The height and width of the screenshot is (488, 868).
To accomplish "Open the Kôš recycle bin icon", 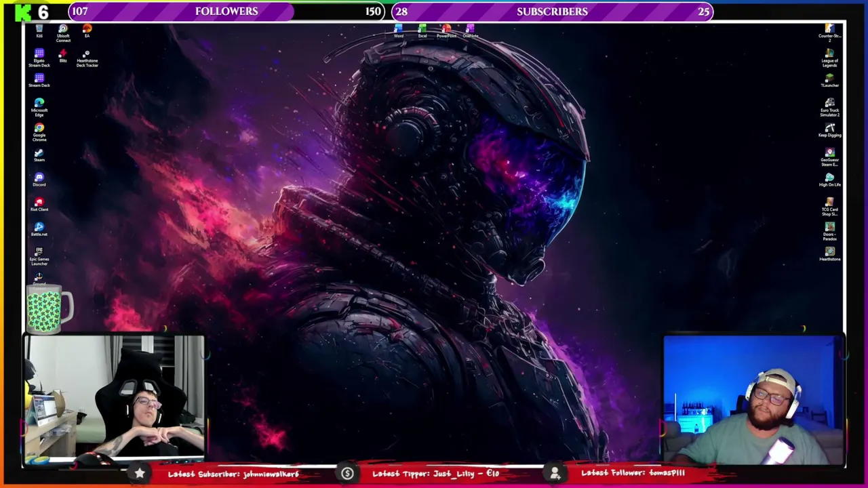I will tap(39, 32).
